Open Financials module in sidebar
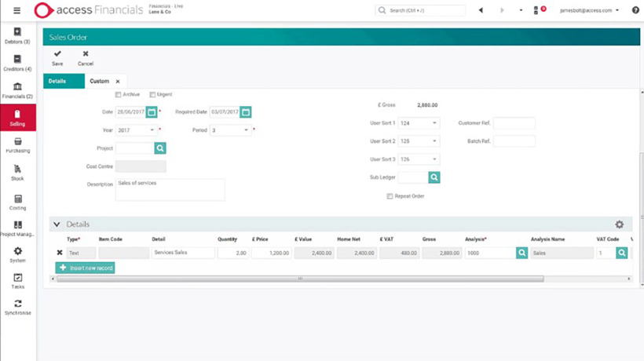Image resolution: width=644 pixels, height=361 pixels. (x=17, y=91)
